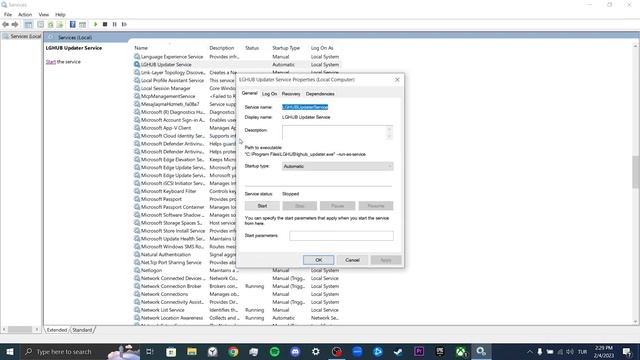Switch to the Log On tab

coord(269,94)
